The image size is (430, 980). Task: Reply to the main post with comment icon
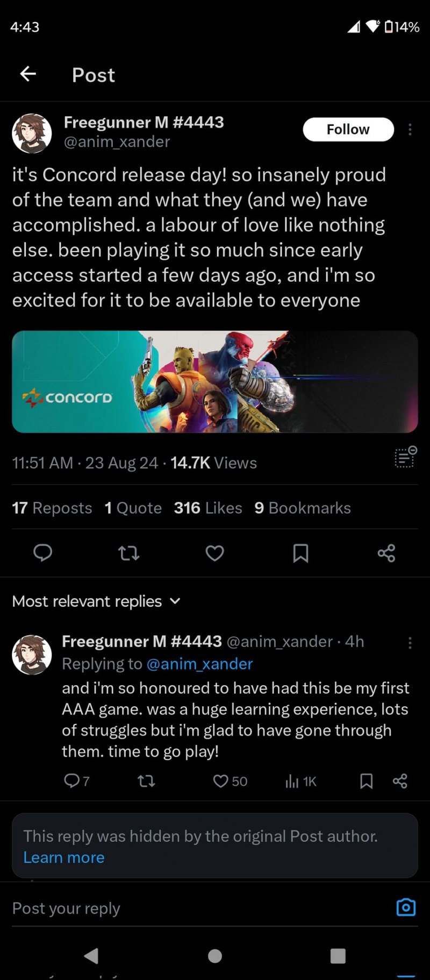pyautogui.click(x=43, y=553)
